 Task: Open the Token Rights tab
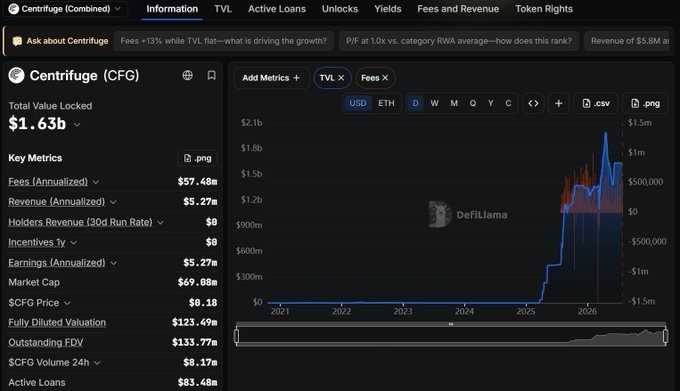(544, 9)
